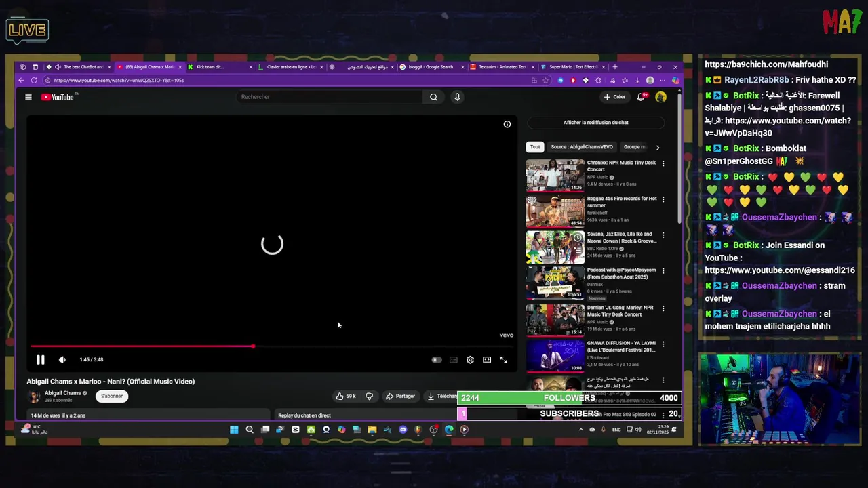Open the browser downloads icon
The height and width of the screenshot is (488, 868).
point(637,80)
